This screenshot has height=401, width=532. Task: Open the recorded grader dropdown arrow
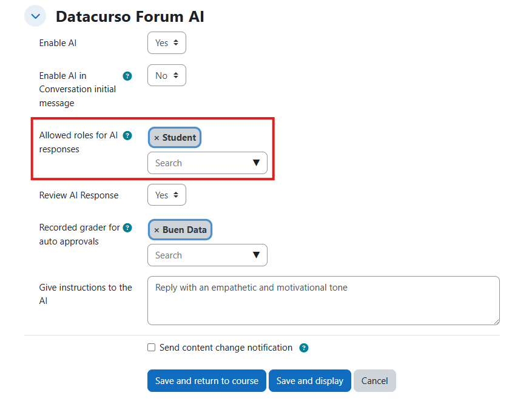click(256, 255)
